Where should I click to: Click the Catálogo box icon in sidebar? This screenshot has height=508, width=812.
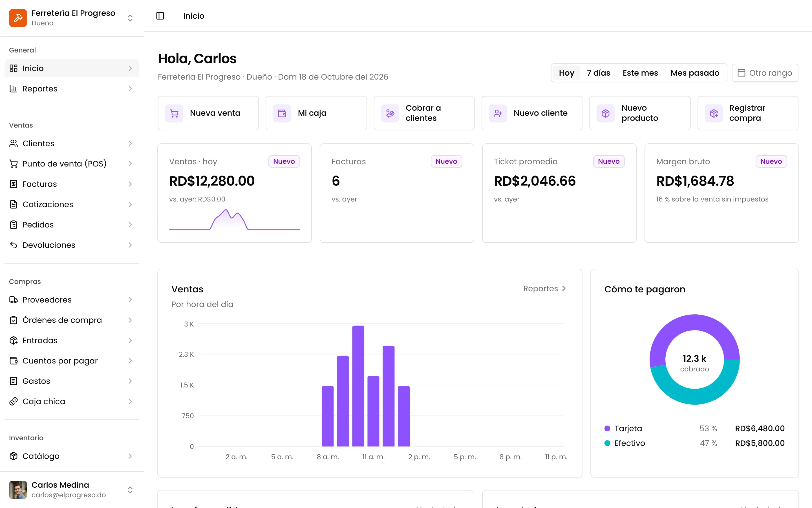[x=14, y=456]
